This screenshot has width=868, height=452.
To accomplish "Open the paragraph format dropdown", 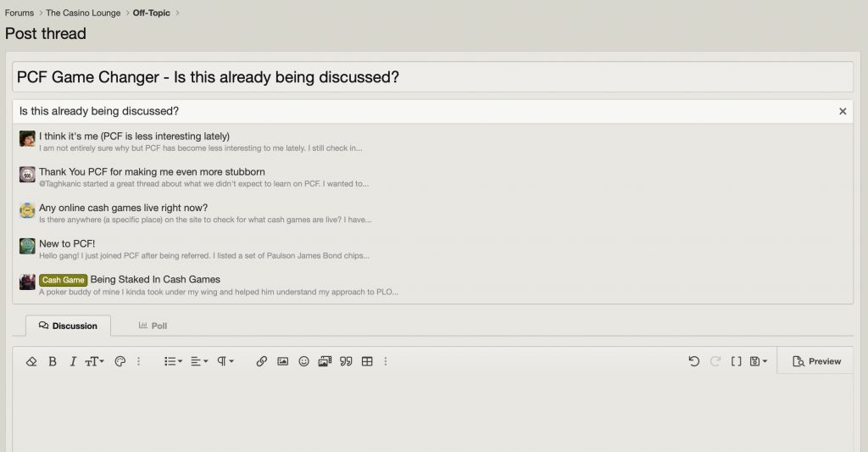I will pos(225,361).
